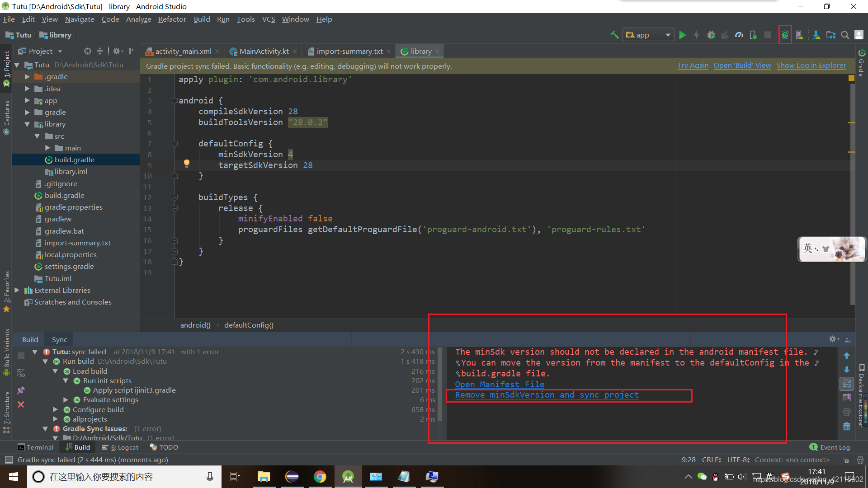Expand External Libraries node

coord(17,290)
